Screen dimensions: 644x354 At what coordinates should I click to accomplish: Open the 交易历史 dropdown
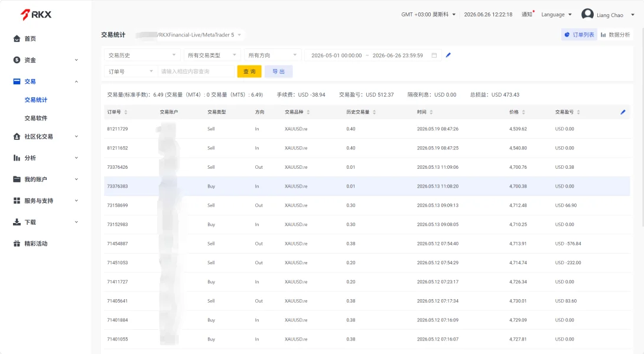pyautogui.click(x=142, y=55)
